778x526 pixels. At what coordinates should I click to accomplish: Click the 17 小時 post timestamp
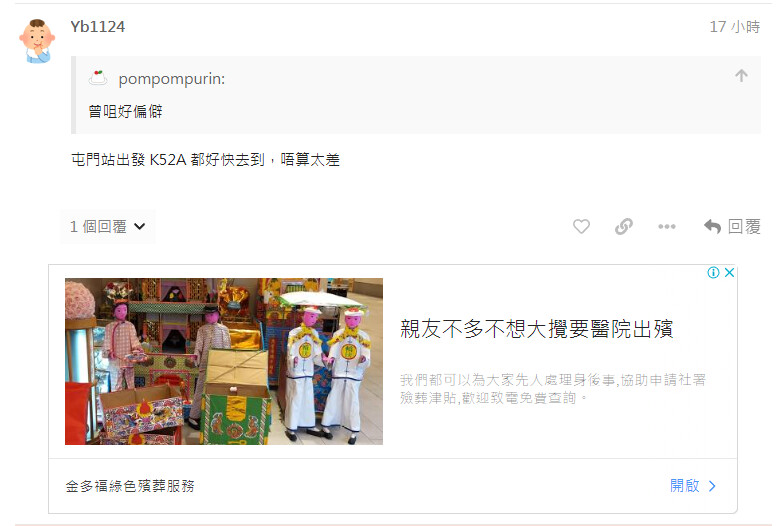735,27
